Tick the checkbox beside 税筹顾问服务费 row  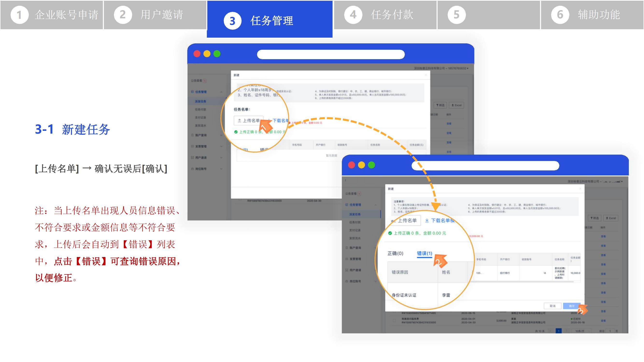click(394, 320)
